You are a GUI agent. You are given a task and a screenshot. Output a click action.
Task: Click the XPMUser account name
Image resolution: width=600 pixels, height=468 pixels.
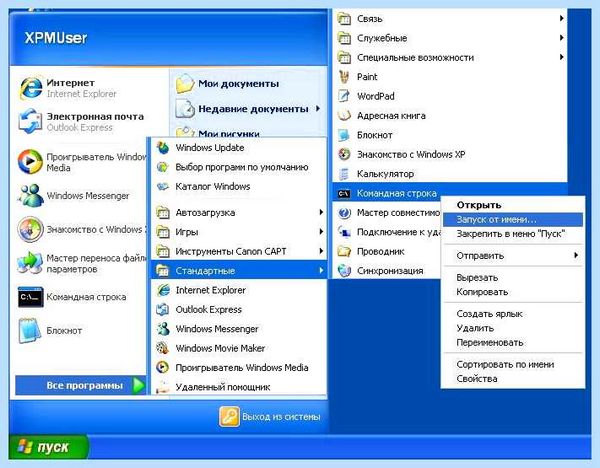pos(56,38)
